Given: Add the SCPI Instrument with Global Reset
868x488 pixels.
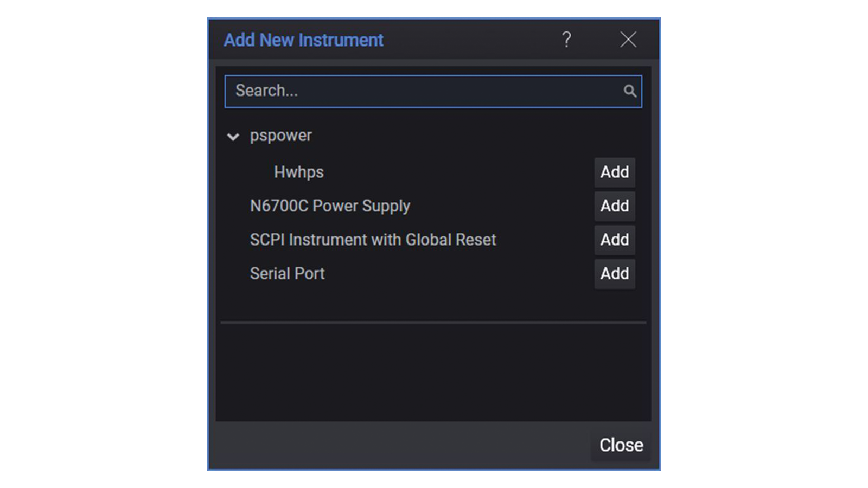Looking at the screenshot, I should click(x=614, y=240).
